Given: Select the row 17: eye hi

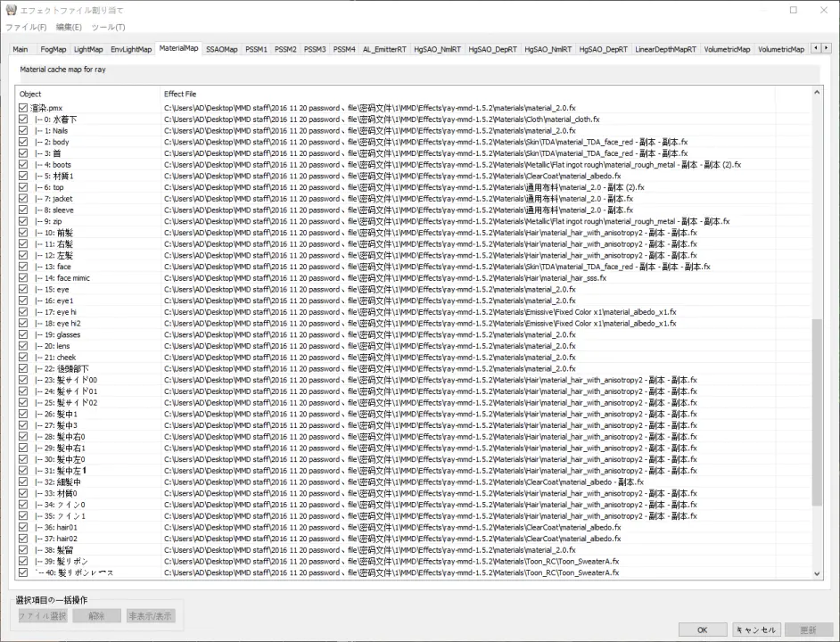Looking at the screenshot, I should [414, 312].
